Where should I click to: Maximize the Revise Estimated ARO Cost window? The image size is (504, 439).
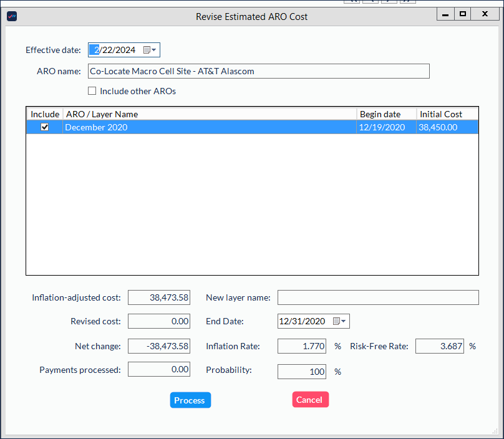[463, 14]
